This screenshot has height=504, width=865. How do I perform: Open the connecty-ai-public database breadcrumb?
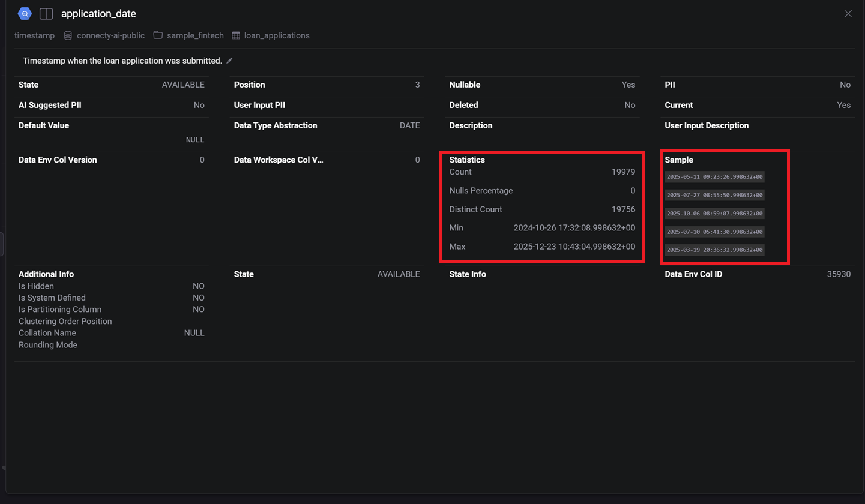(x=110, y=35)
